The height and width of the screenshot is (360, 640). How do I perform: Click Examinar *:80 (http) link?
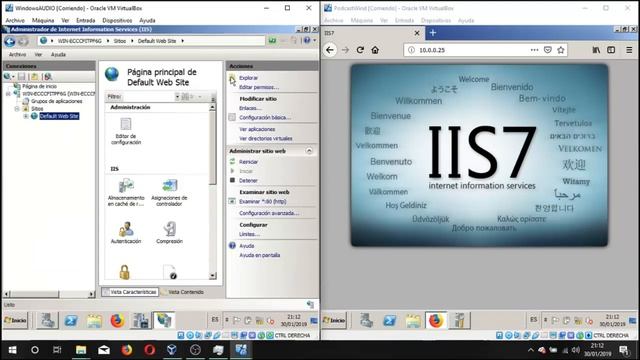tap(262, 202)
